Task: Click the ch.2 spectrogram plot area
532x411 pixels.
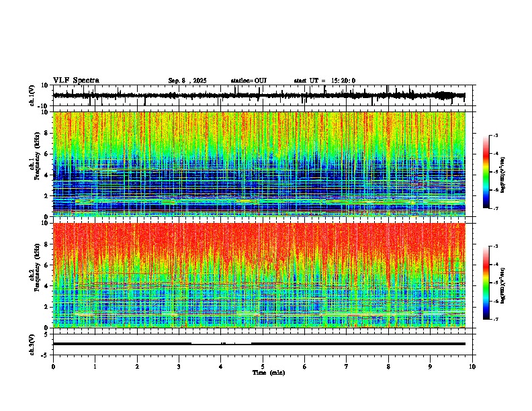Action: coord(259,275)
